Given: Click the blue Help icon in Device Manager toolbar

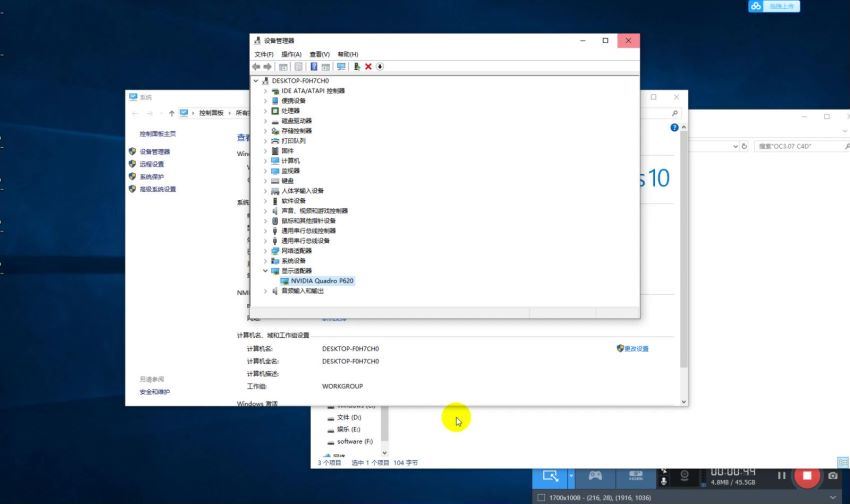Looking at the screenshot, I should 313,67.
